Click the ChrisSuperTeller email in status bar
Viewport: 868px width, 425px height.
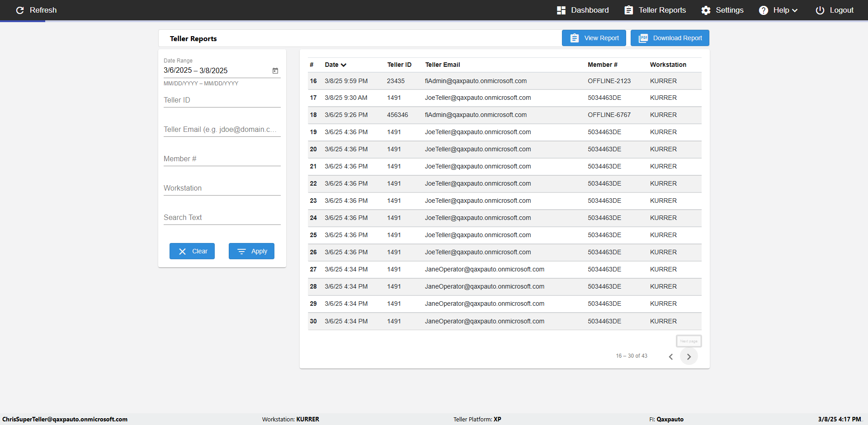point(65,419)
